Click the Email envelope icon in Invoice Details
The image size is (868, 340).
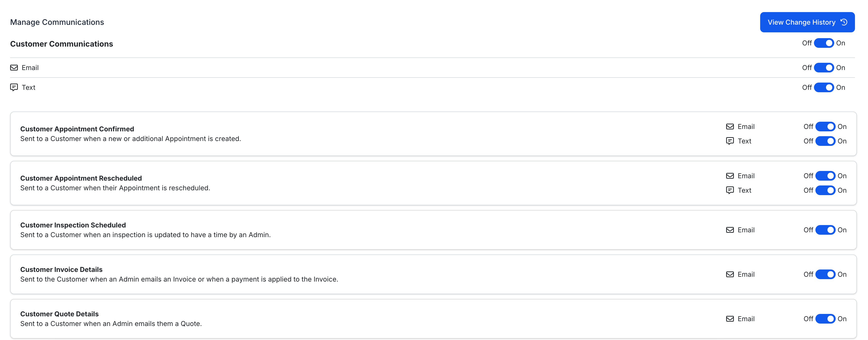tap(730, 275)
